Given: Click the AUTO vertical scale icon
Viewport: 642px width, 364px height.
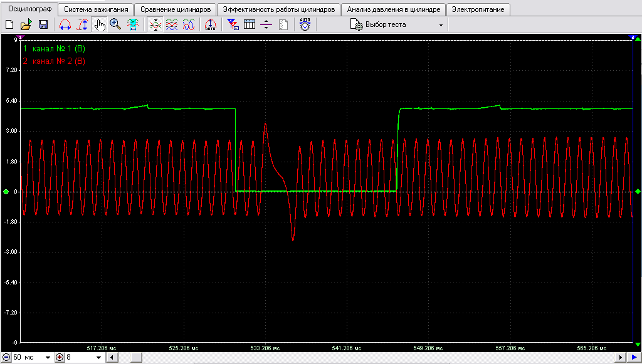Looking at the screenshot, I should tap(211, 25).
